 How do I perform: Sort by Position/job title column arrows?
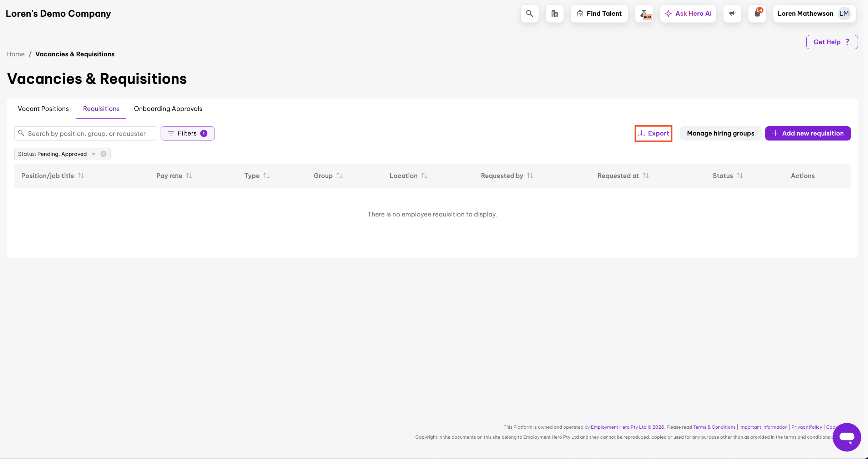pyautogui.click(x=81, y=176)
